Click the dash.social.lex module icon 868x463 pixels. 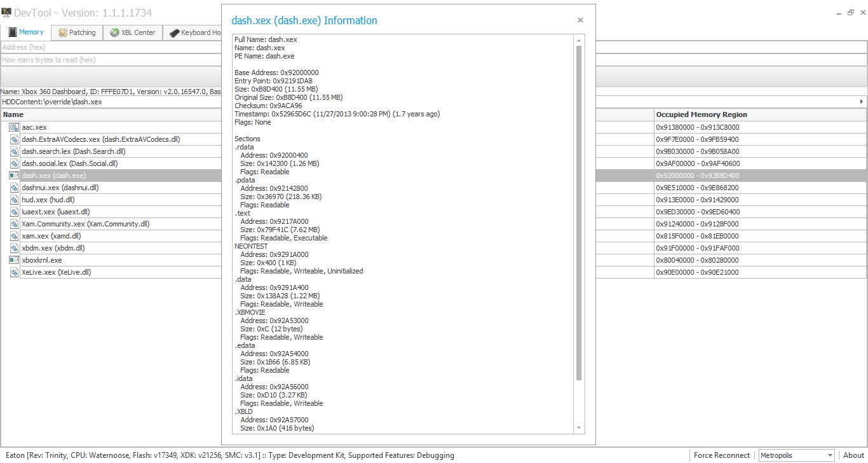pos(14,163)
